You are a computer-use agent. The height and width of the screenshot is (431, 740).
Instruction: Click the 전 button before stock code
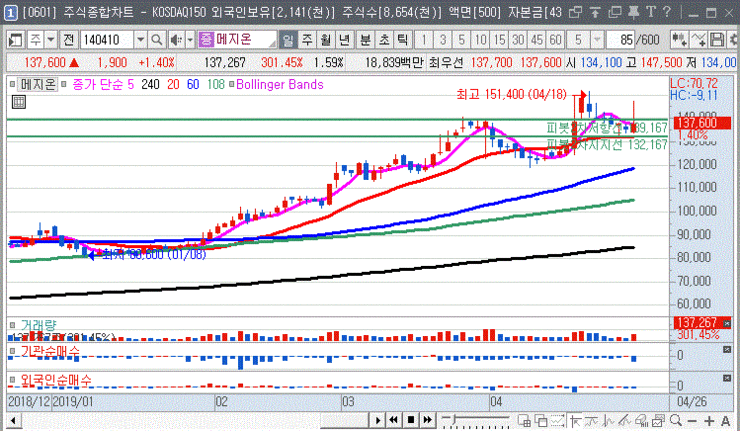68,40
